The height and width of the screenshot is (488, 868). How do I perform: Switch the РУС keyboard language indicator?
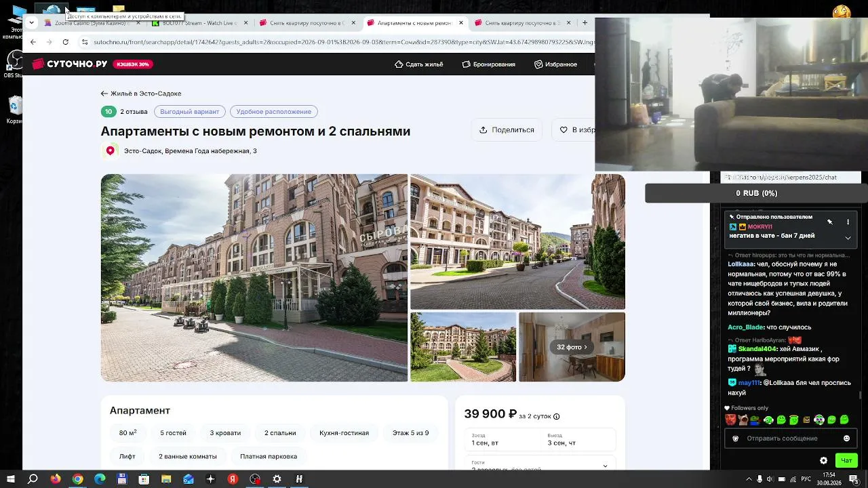click(806, 479)
